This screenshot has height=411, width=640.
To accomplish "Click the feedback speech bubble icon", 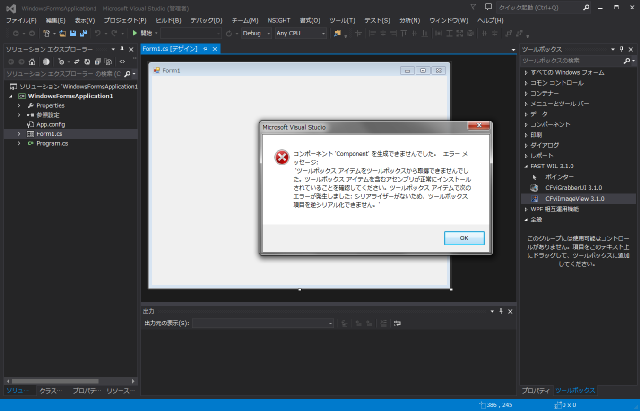I will coord(488,7).
